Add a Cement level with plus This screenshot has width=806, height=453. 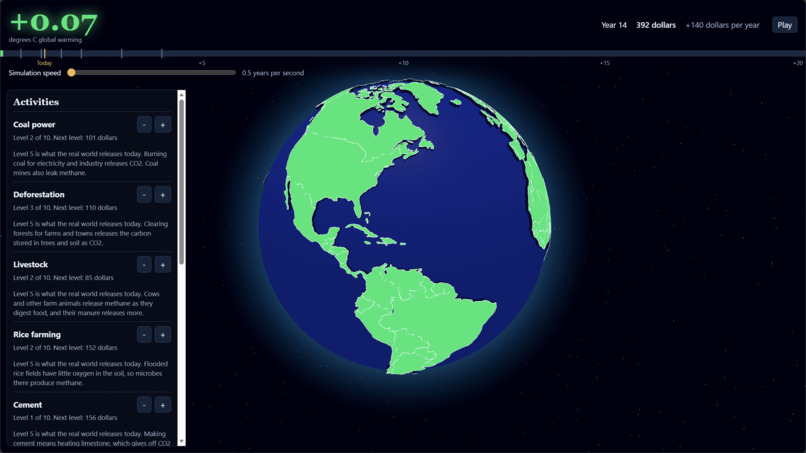[x=162, y=405]
